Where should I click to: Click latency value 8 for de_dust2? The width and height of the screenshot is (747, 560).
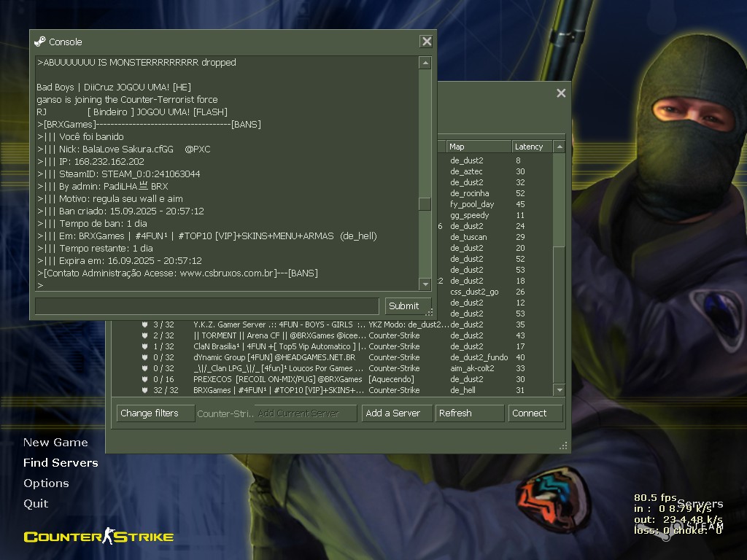click(518, 160)
